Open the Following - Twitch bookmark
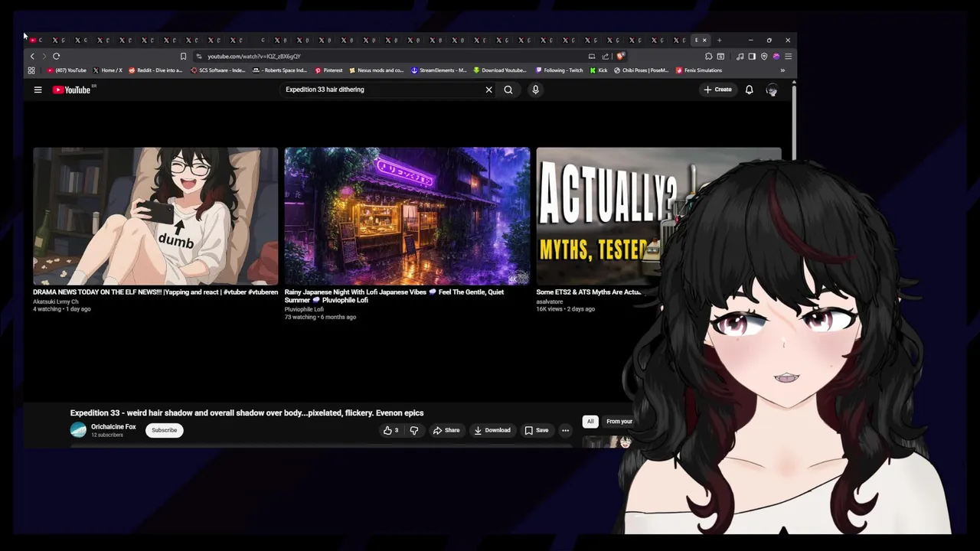Viewport: 980px width, 551px height. 559,70
